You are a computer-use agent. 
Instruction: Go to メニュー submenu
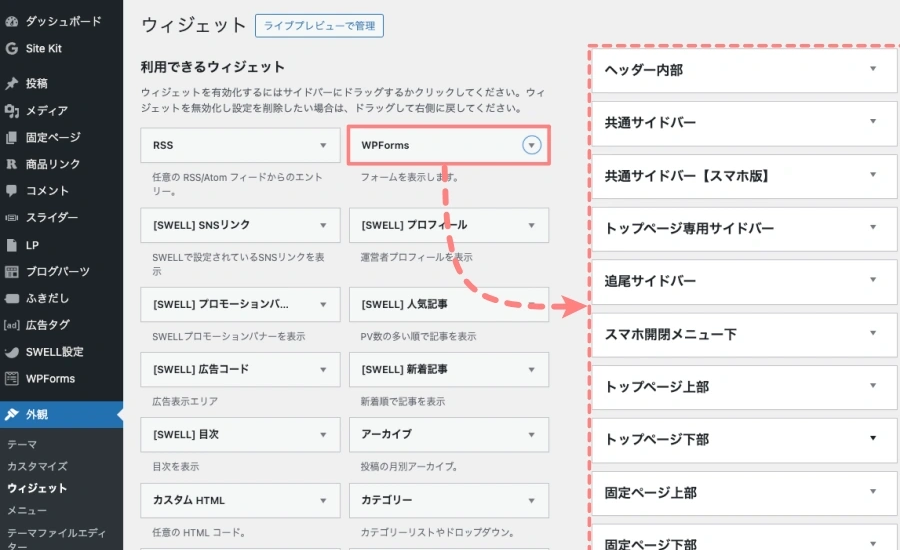coord(27,510)
